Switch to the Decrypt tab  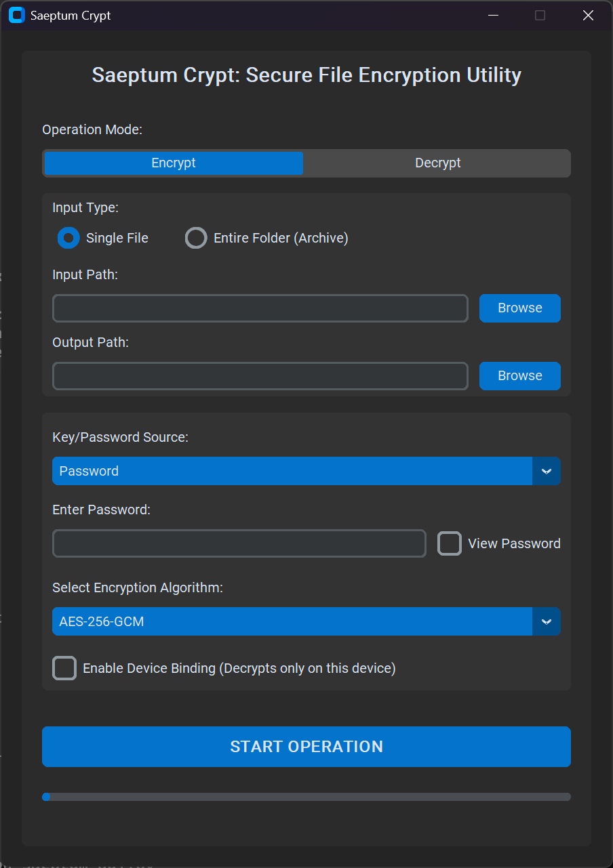[x=437, y=163]
